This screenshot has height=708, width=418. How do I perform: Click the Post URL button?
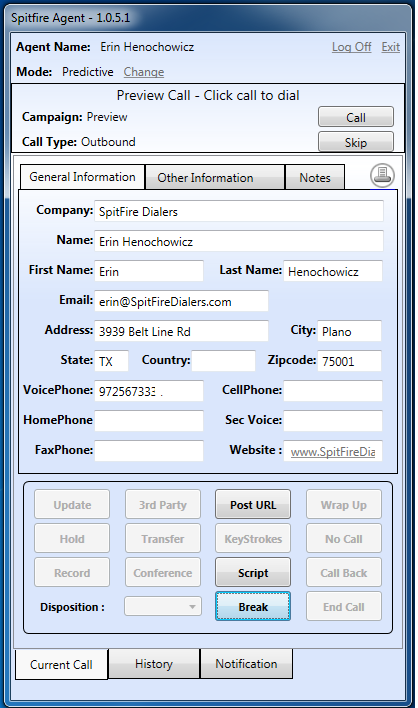click(253, 504)
